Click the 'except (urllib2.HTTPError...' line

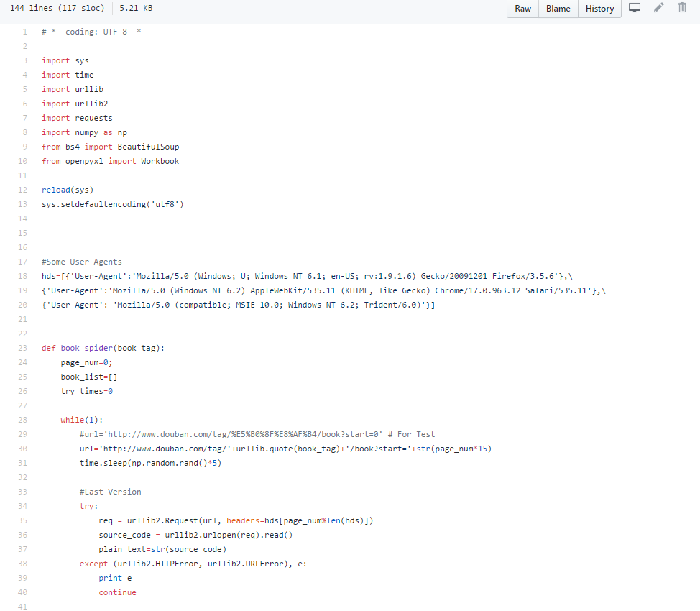193,564
